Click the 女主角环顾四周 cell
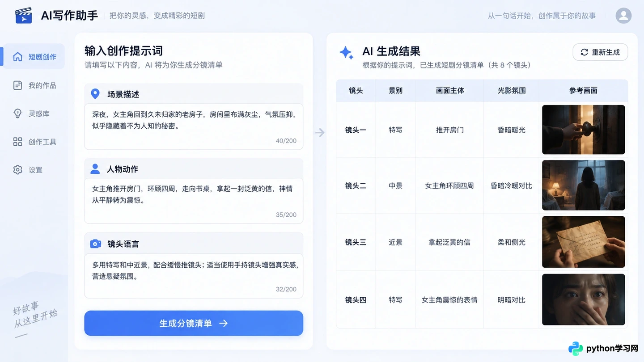Screen dimensions: 644x362 pos(449,185)
